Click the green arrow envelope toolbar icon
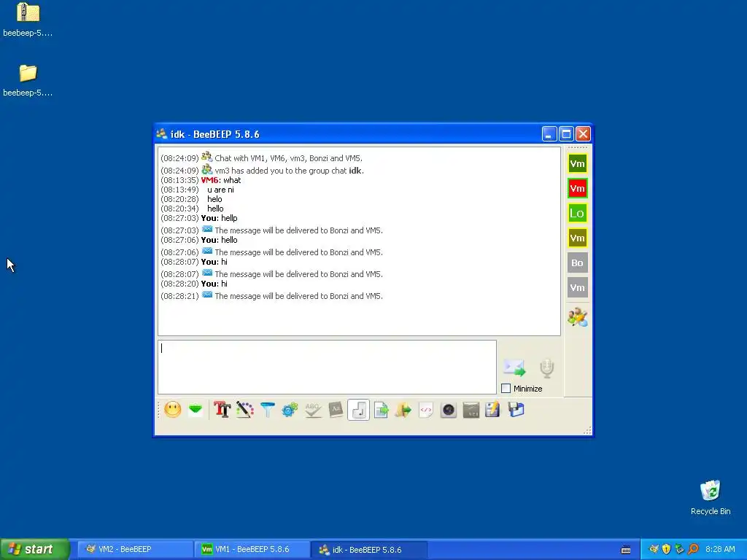The image size is (747, 560). 196,410
